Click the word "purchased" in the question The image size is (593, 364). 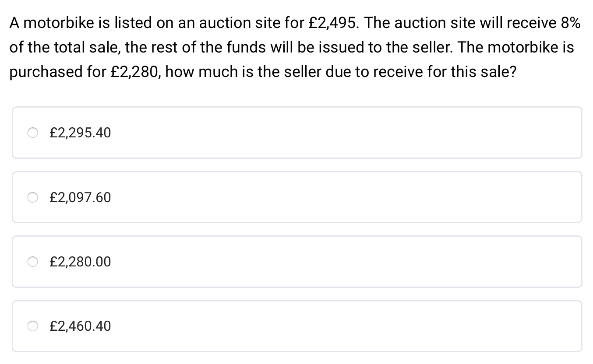point(45,71)
